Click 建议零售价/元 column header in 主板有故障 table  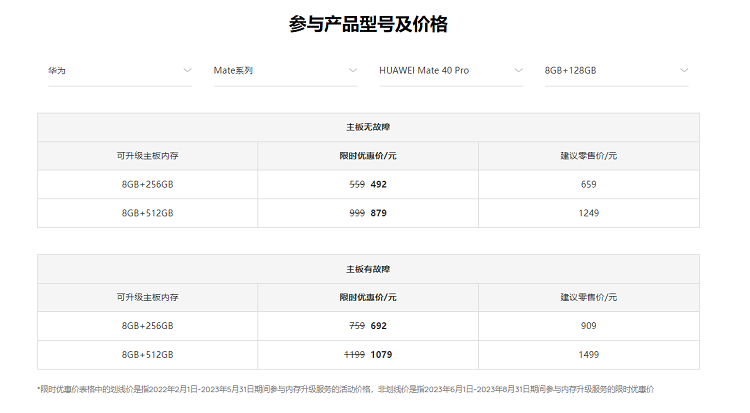click(x=588, y=298)
